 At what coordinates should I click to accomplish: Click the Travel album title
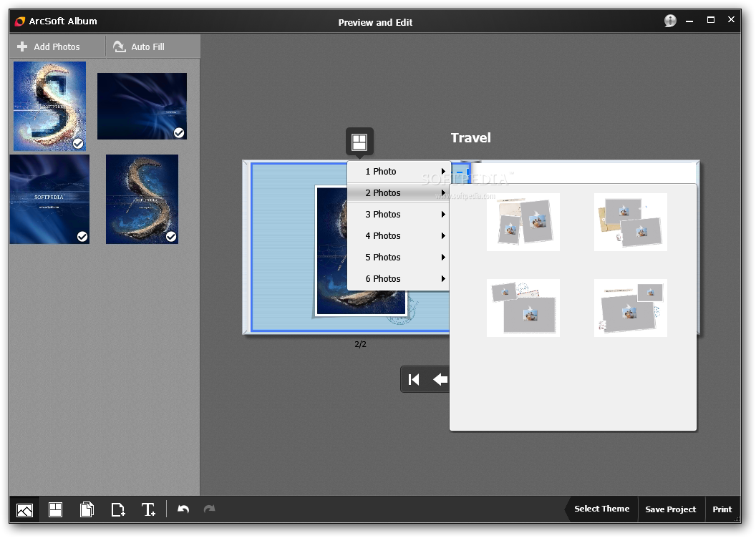point(470,138)
